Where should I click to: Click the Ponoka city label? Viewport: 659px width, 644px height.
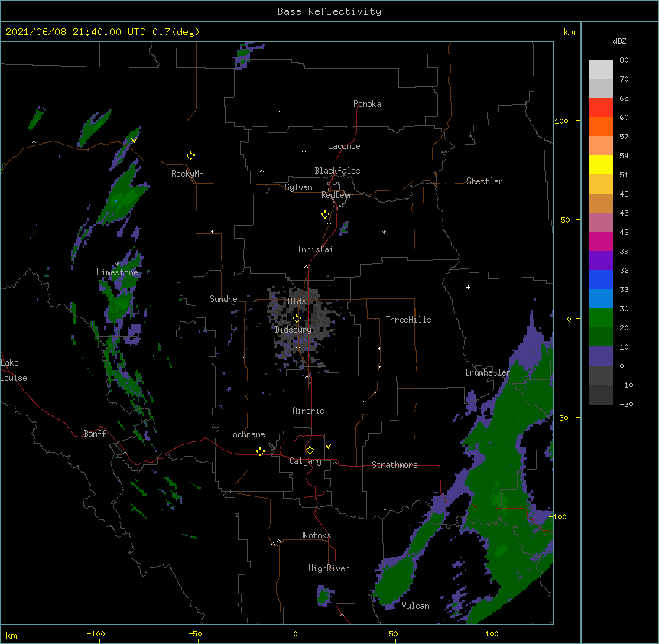[367, 104]
